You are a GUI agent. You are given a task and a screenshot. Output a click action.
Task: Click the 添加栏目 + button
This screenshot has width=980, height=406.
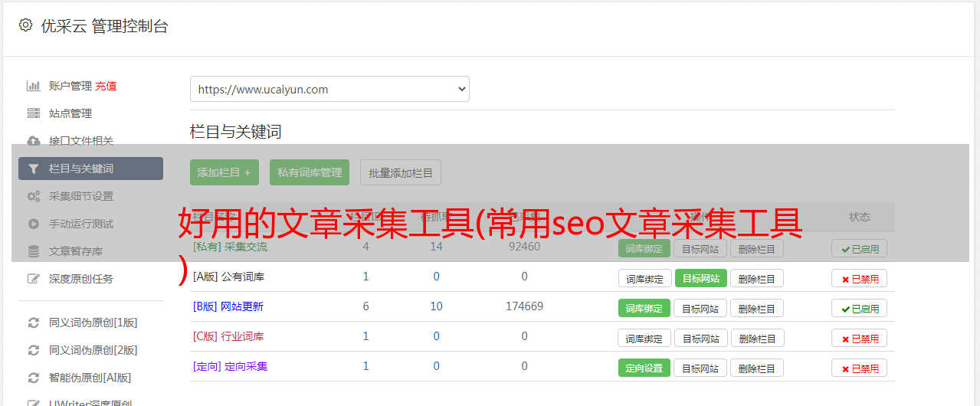point(225,172)
